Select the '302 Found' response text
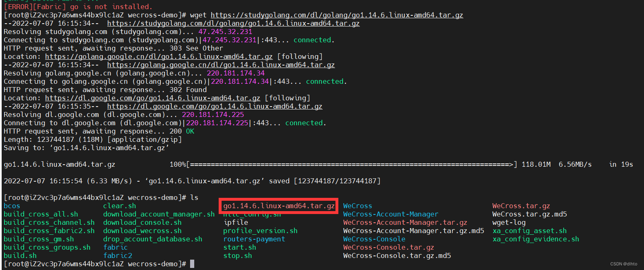The width and height of the screenshot is (644, 270). click(x=188, y=90)
